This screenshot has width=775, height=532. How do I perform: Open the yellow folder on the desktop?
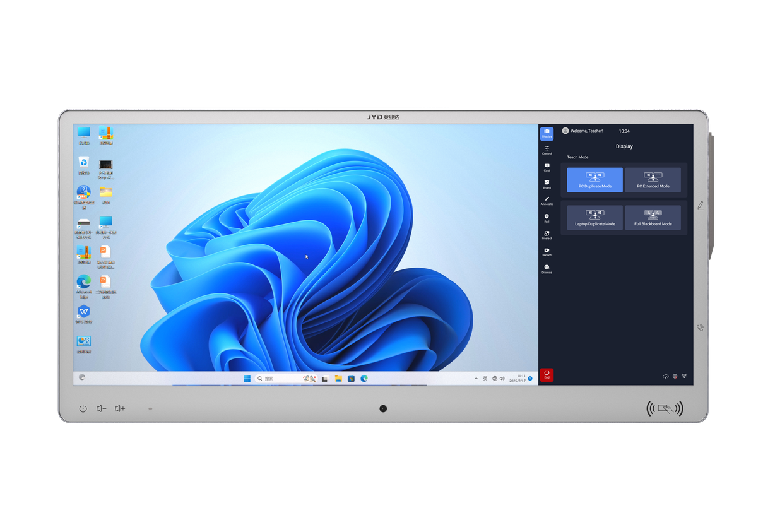[105, 194]
